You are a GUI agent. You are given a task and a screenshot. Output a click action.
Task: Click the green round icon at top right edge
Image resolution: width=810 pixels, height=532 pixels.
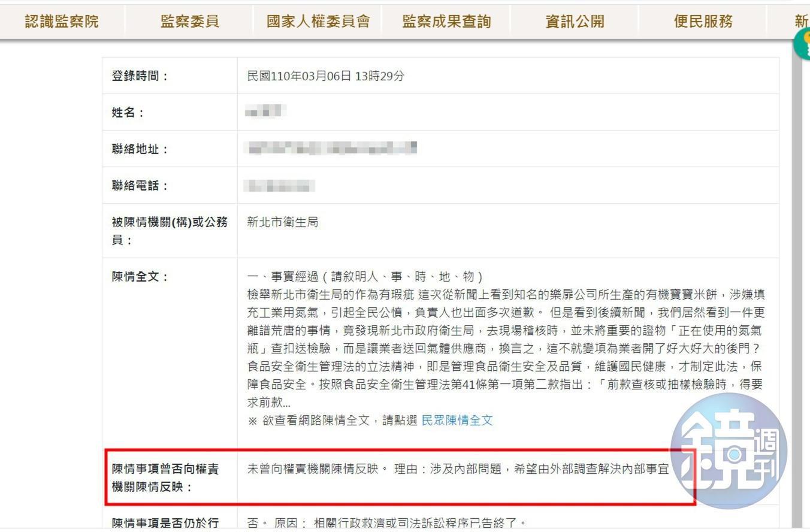pyautogui.click(x=803, y=44)
